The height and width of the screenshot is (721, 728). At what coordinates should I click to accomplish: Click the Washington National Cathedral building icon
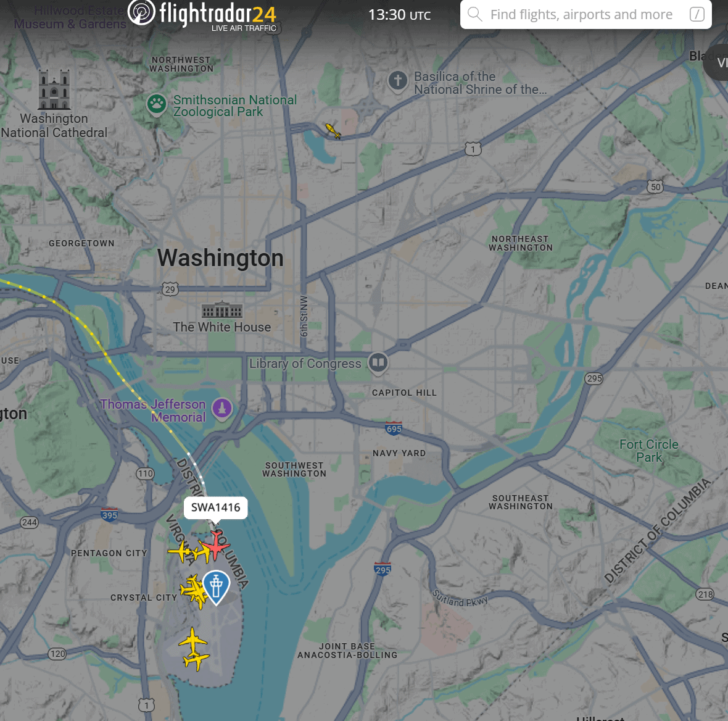[x=54, y=90]
